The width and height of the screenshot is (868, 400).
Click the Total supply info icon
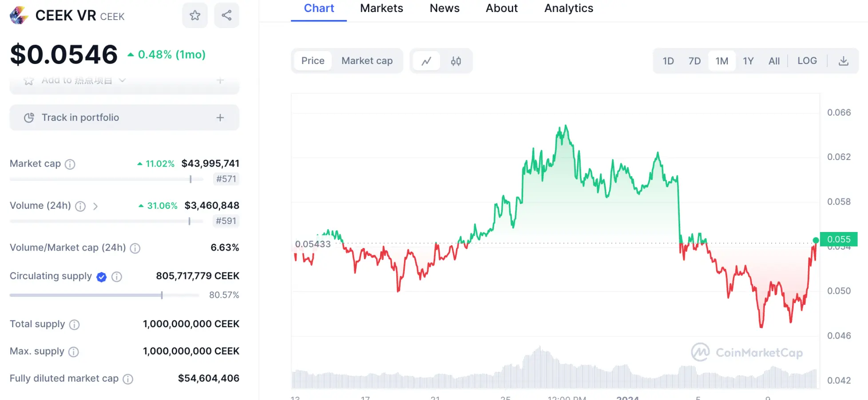click(x=75, y=325)
